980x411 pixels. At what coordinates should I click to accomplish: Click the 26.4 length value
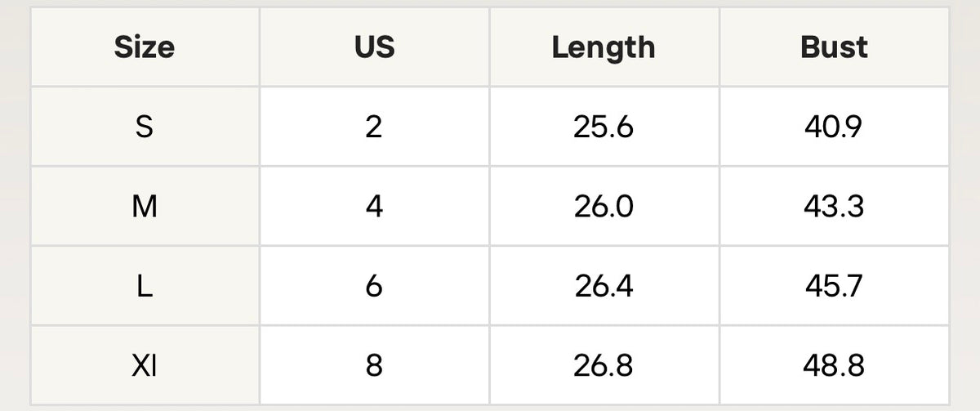point(604,286)
